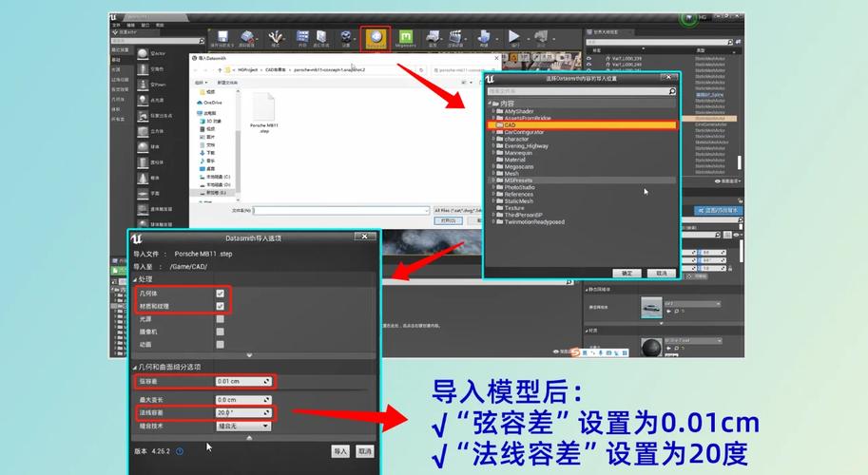Screen dimensions: 868x475
Task: Click the save current level toolbar icon
Action: pos(221,37)
